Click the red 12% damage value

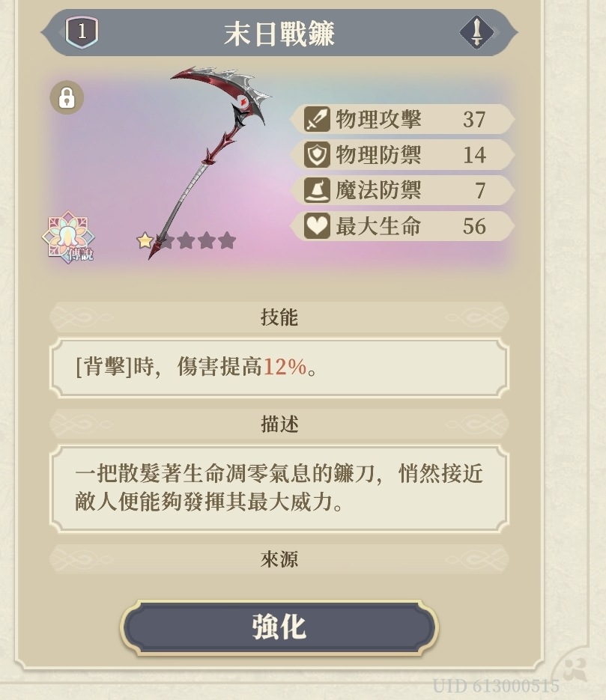pyautogui.click(x=285, y=367)
